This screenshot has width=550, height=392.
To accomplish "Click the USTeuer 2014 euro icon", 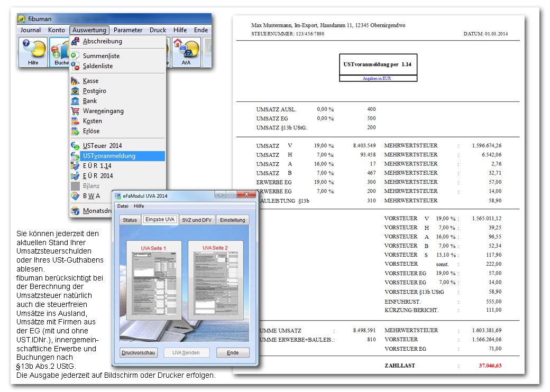I will click(75, 146).
